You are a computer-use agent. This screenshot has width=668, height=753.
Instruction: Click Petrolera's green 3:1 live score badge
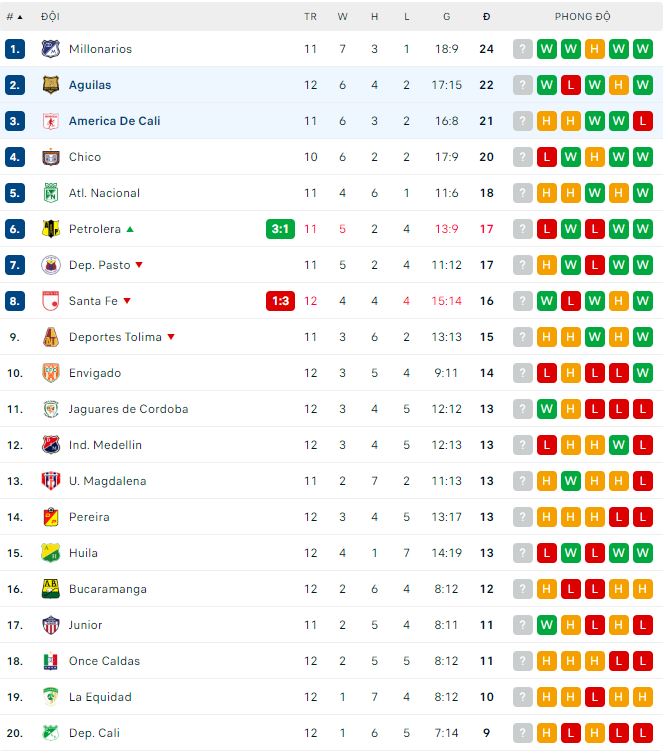click(x=280, y=229)
